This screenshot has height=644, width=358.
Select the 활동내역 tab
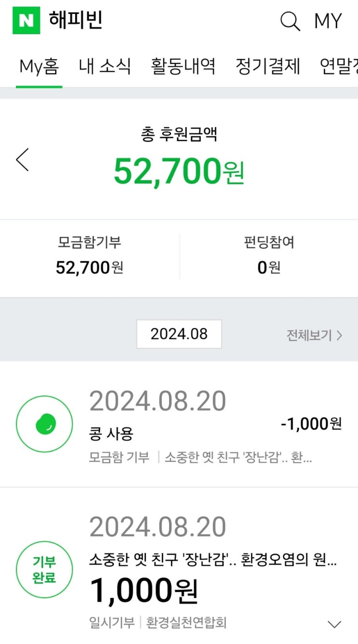click(183, 66)
